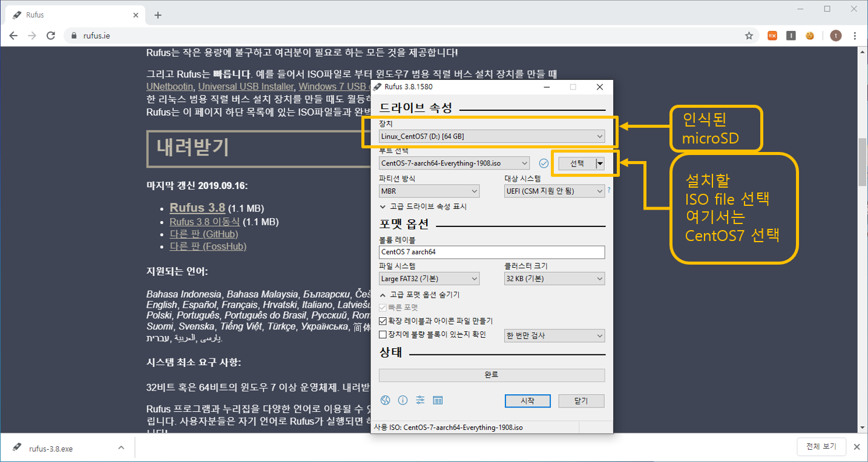
Task: Click Chrome back navigation arrow
Action: coord(13,36)
